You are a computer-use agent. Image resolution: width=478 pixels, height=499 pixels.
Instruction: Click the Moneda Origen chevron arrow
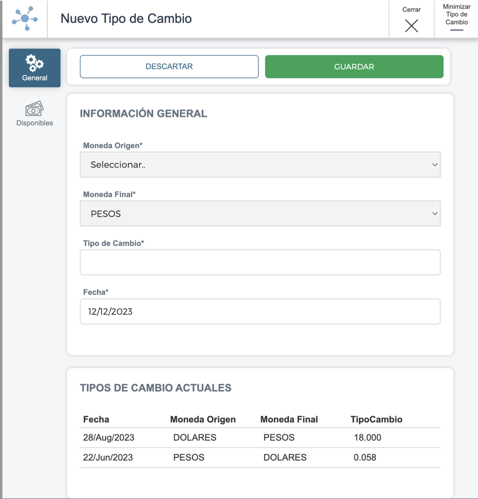[434, 165]
